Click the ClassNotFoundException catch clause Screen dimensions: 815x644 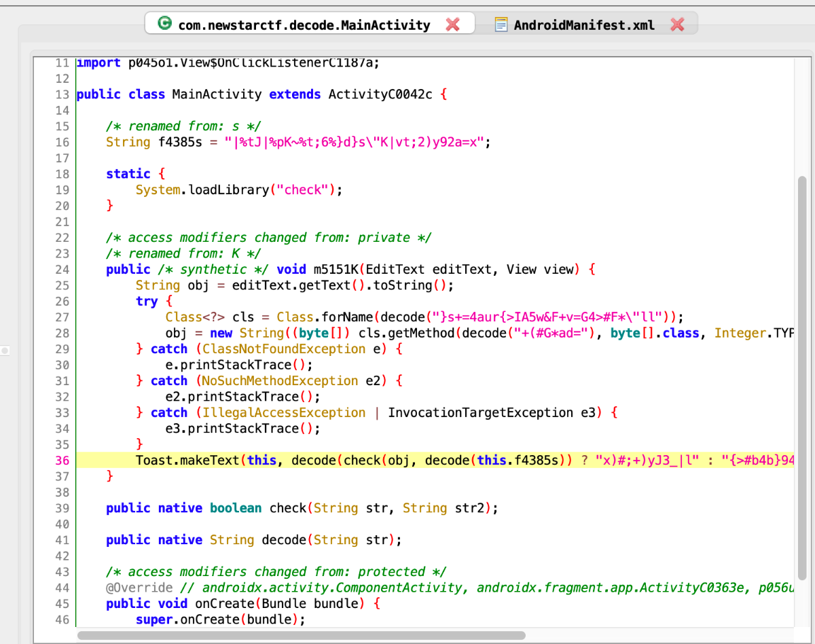pos(270,348)
